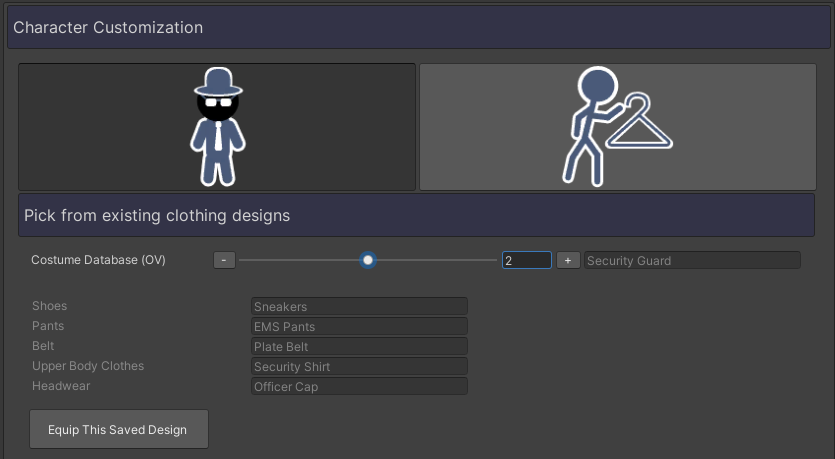The width and height of the screenshot is (835, 459).
Task: Click the Costume Database slider handle
Action: coord(368,260)
